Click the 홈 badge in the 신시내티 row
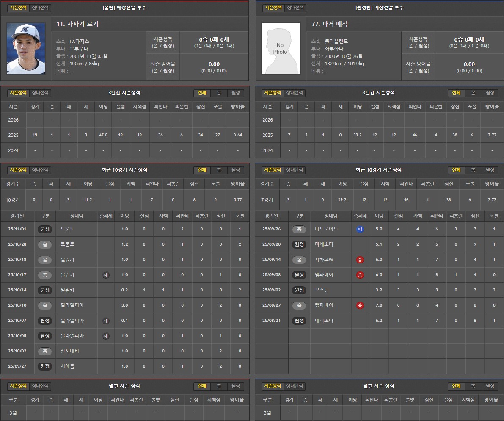This screenshot has height=421, width=504. (45, 351)
